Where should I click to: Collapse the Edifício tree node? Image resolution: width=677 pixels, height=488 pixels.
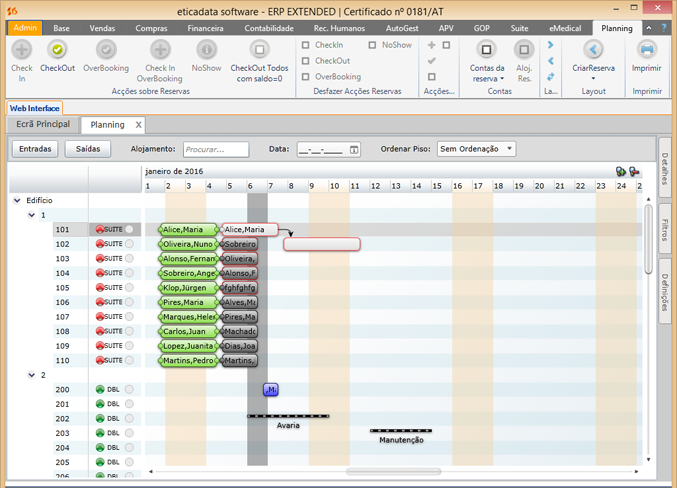tap(17, 201)
